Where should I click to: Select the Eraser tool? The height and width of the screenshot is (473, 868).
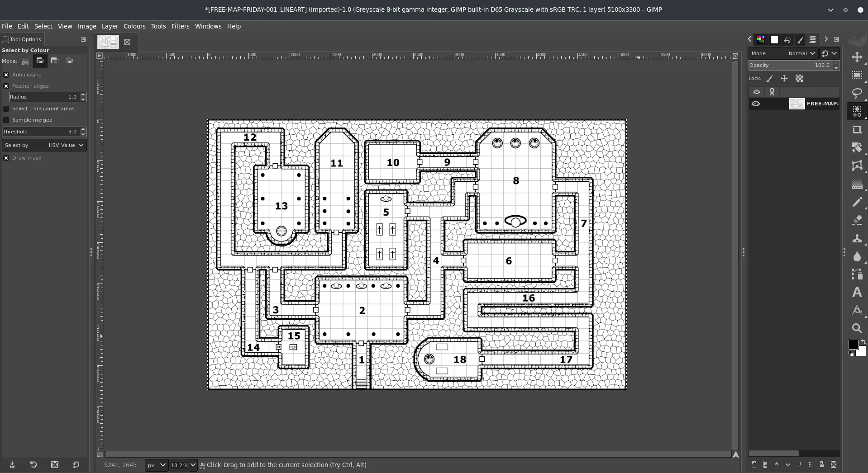(857, 220)
